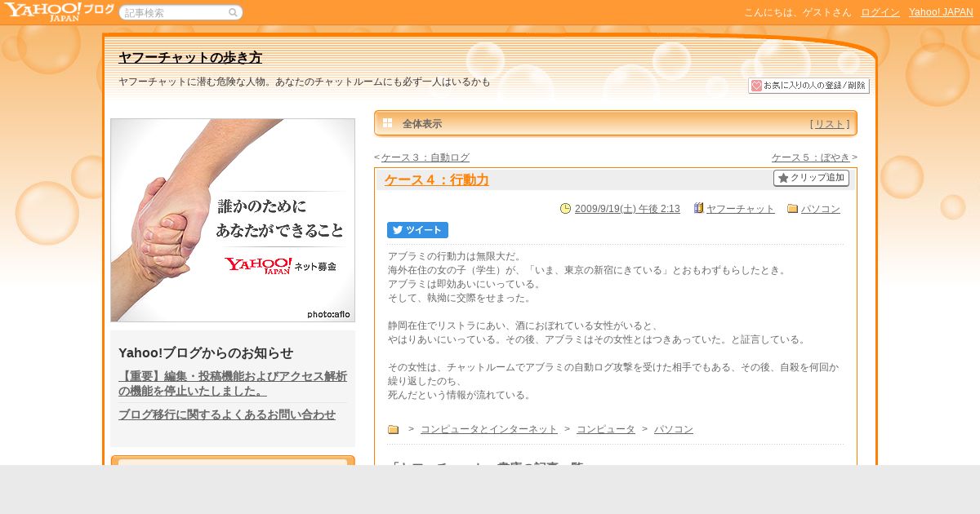
Task: Click the blog description text under title
Action: (305, 82)
